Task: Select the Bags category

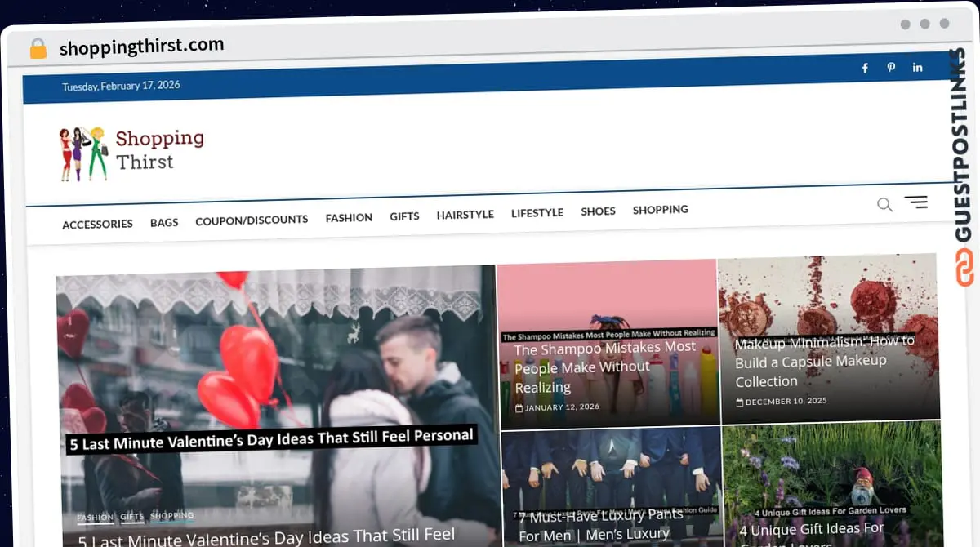Action: (x=164, y=222)
